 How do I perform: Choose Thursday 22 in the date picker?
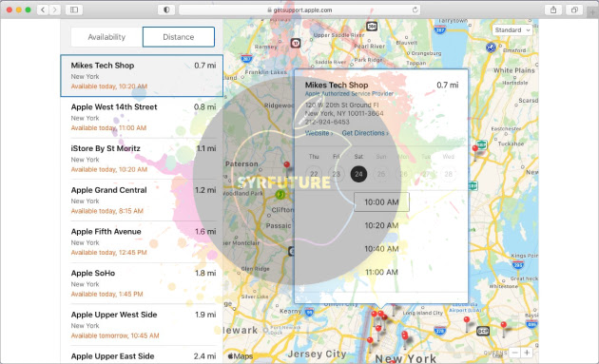[x=314, y=174]
